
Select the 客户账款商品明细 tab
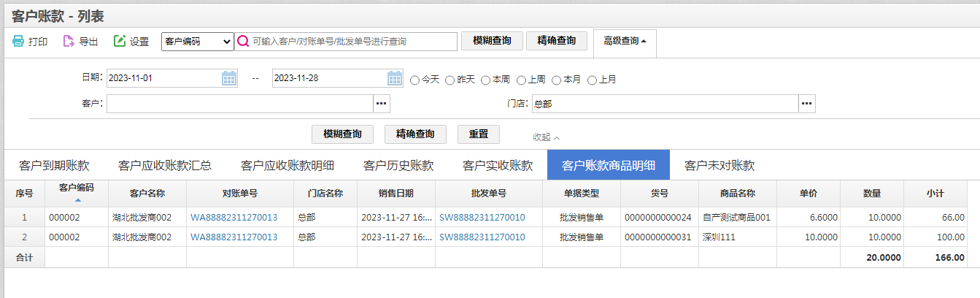pos(609,165)
